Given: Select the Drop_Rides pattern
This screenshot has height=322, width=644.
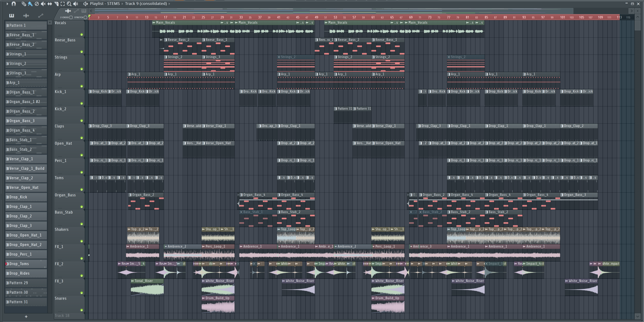Looking at the screenshot, I should tap(26, 273).
